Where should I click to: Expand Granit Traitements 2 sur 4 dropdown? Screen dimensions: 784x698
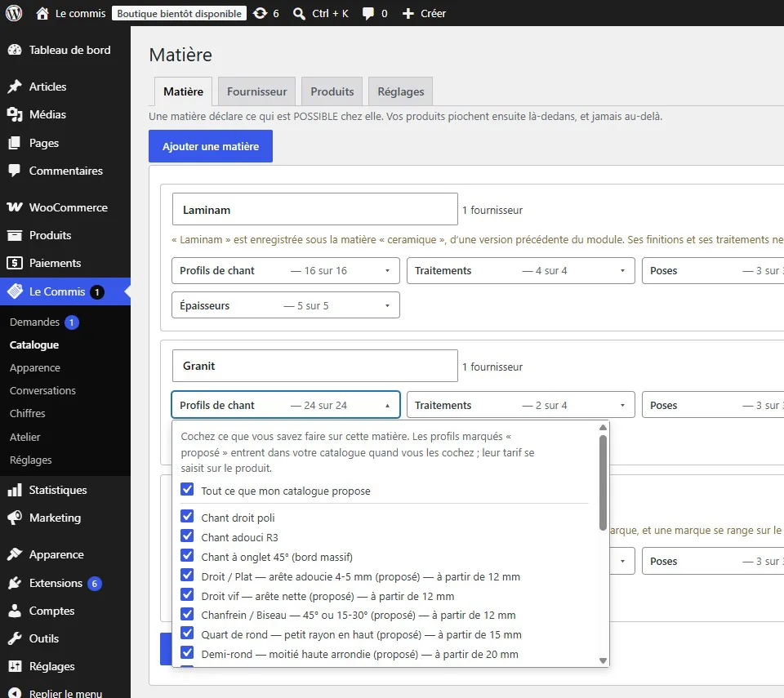click(x=520, y=404)
